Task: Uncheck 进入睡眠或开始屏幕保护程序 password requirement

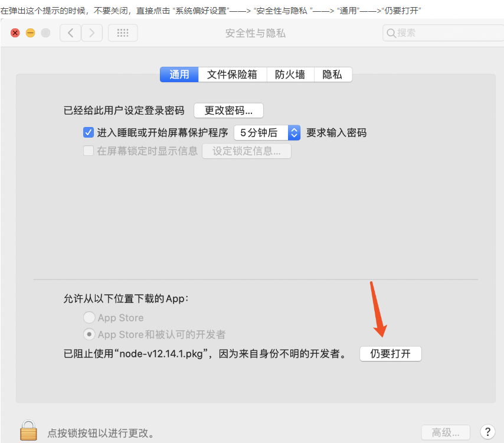Action: click(89, 132)
